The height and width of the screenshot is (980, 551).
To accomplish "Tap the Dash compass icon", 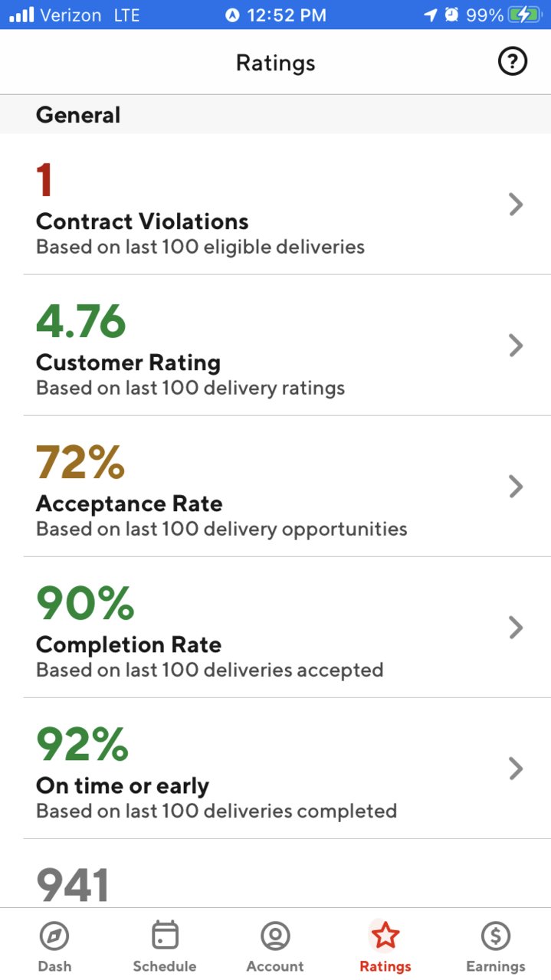I will [x=54, y=936].
